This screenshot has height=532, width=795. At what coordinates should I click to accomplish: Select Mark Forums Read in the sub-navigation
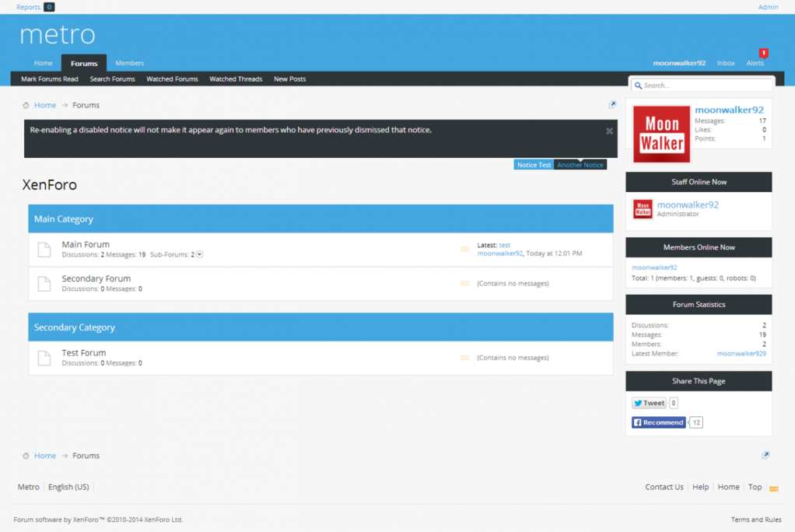tap(50, 79)
